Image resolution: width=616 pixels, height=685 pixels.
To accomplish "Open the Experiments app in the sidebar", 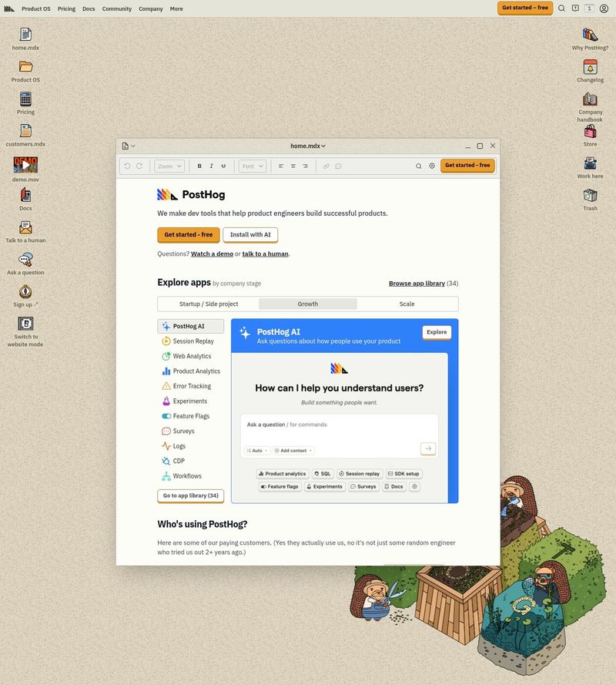I will pos(187,401).
